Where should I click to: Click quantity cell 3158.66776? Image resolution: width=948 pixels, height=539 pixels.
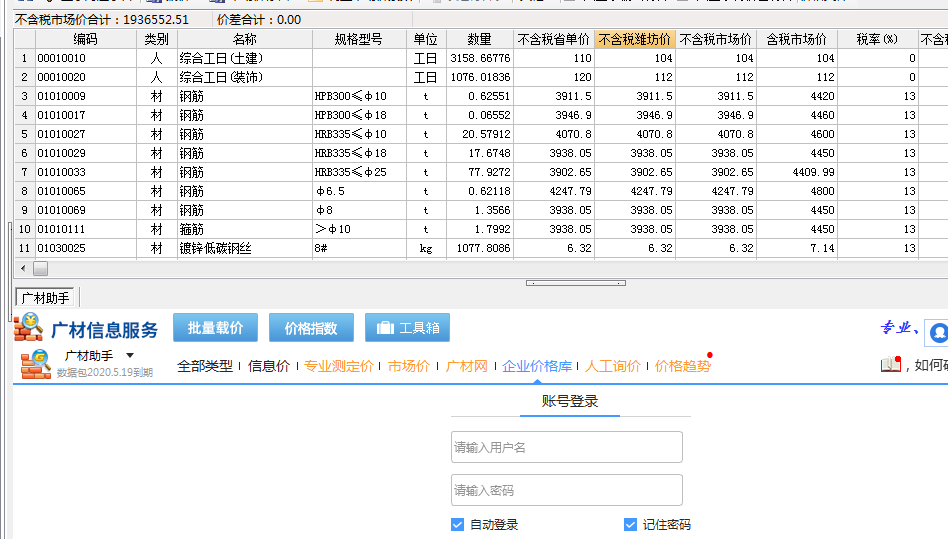click(480, 59)
